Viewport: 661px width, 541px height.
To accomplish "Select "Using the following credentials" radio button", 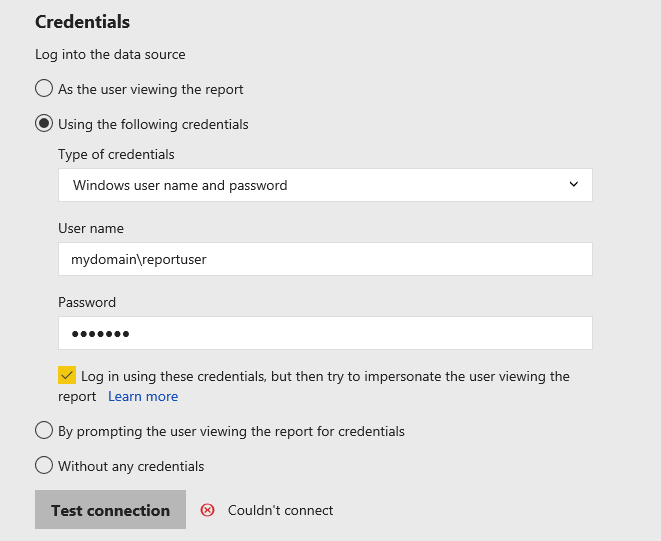I will coord(44,124).
